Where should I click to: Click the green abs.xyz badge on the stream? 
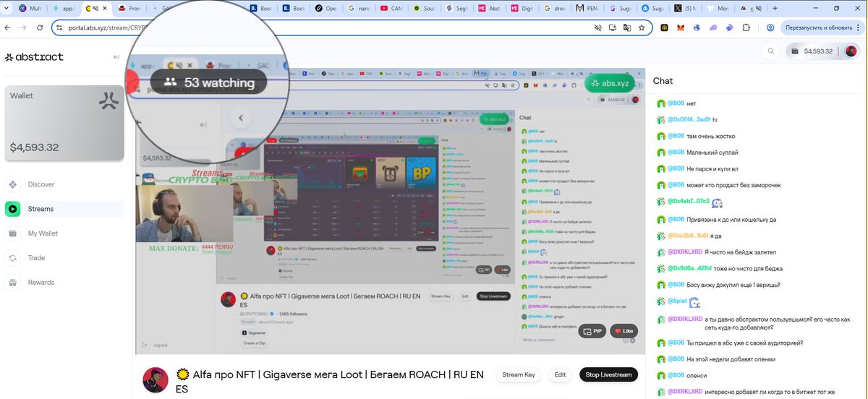point(608,83)
